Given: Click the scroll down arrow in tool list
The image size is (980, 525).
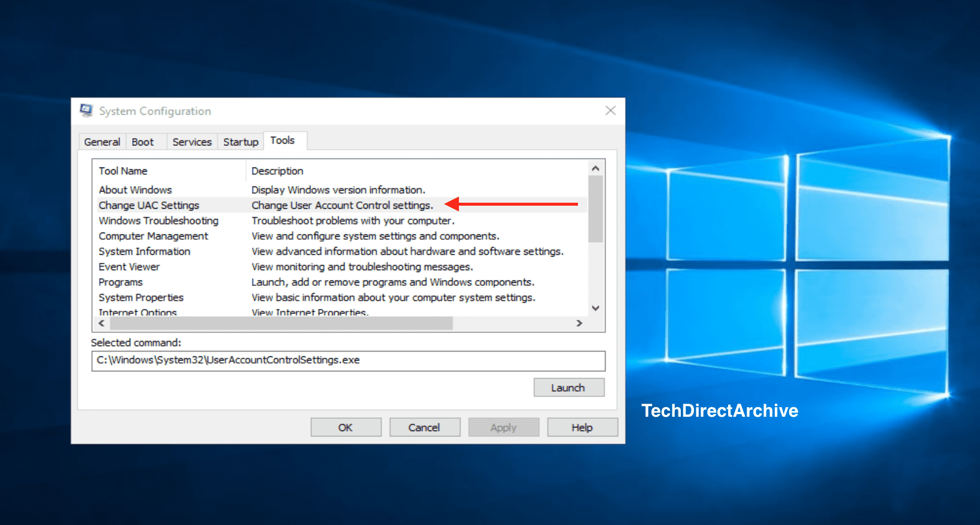Looking at the screenshot, I should pos(595,308).
